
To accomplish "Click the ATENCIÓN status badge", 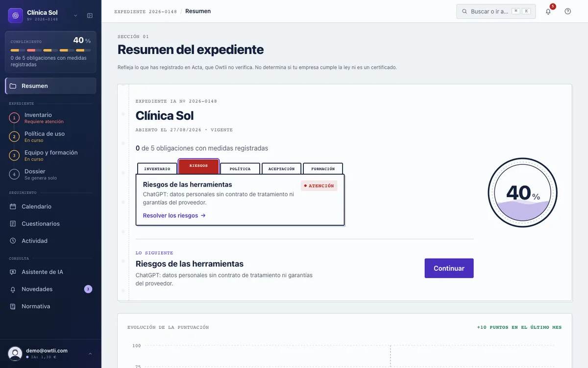I will tap(319, 186).
